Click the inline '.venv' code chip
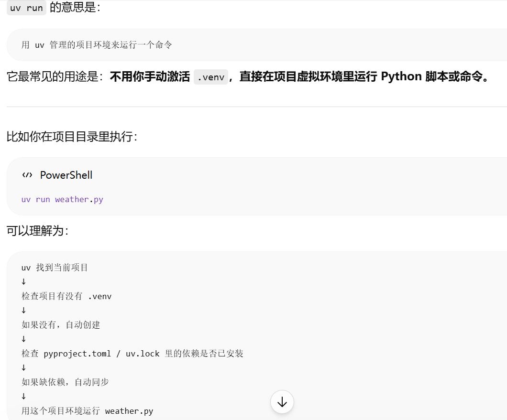The width and height of the screenshot is (507, 420). pos(211,77)
